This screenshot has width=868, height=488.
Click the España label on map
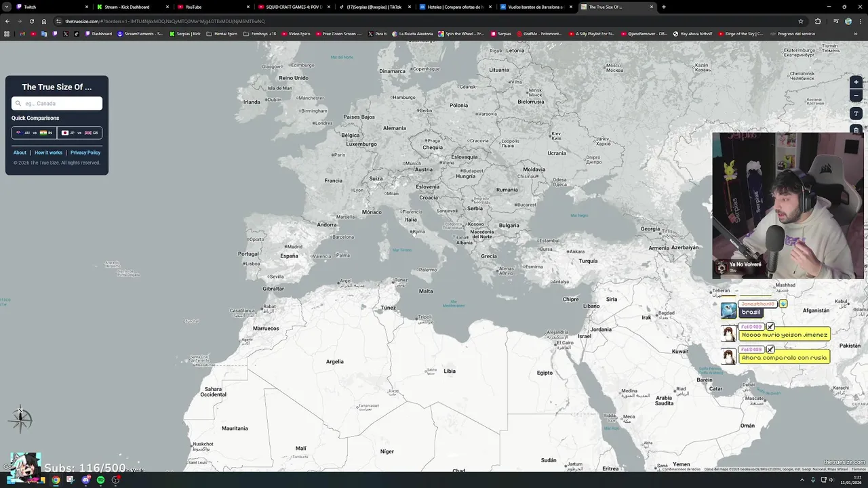tap(289, 256)
